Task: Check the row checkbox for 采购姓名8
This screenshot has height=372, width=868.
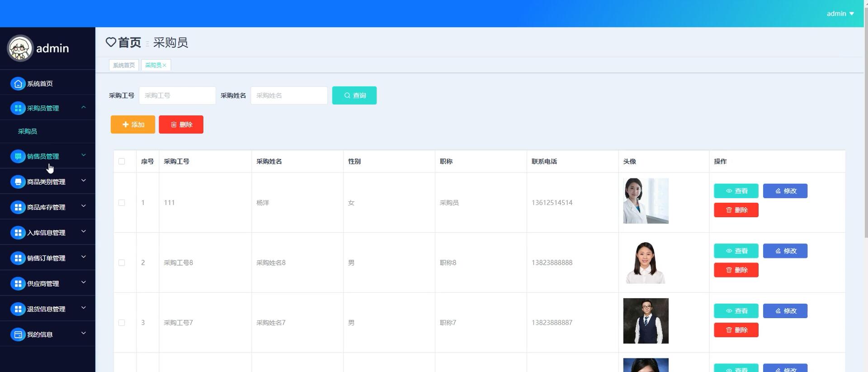Action: pyautogui.click(x=122, y=263)
